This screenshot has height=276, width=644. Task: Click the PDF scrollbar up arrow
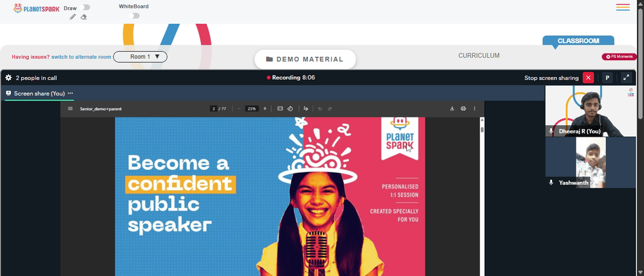(482, 120)
